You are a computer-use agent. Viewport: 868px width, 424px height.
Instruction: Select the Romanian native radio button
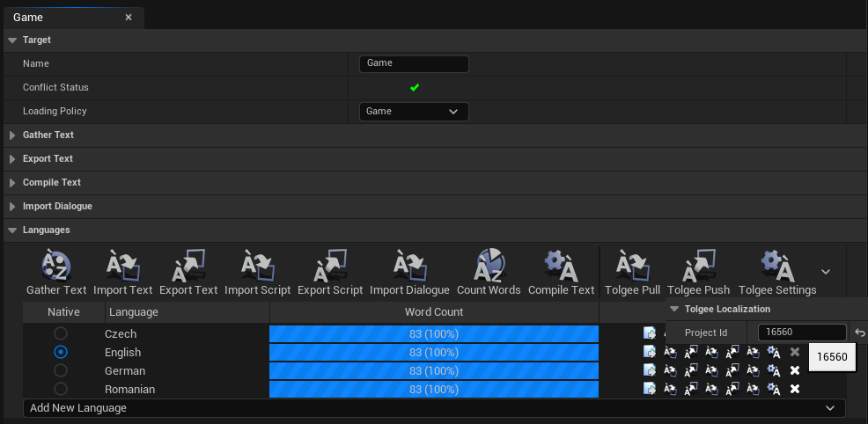point(61,389)
